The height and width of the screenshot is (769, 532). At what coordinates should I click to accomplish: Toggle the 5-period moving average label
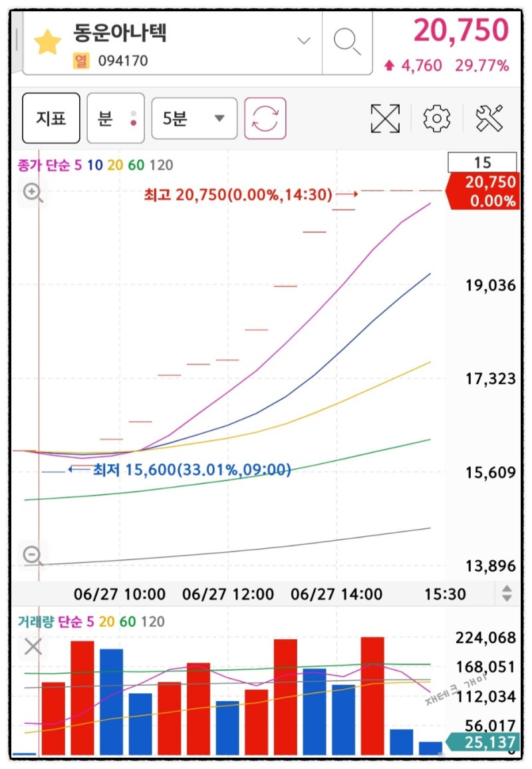(x=76, y=165)
